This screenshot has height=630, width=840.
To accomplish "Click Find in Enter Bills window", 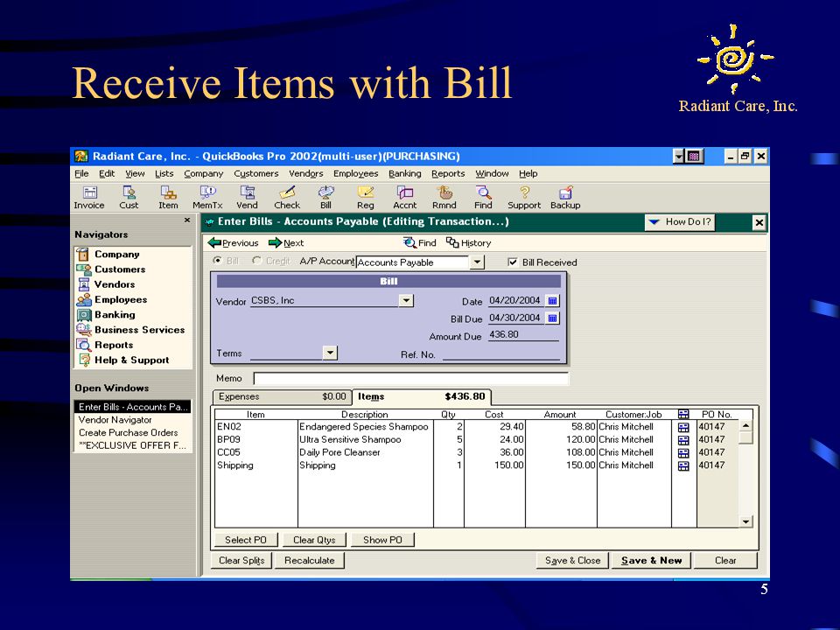I will tap(420, 242).
